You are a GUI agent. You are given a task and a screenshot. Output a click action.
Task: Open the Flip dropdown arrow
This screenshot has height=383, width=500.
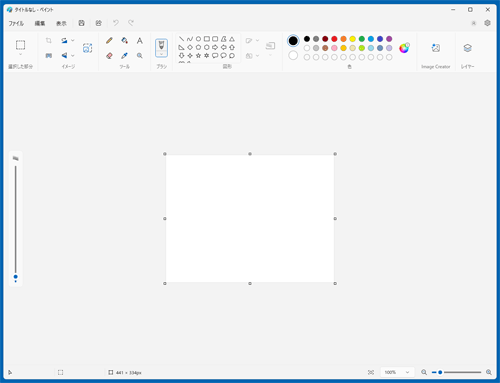coord(73,56)
